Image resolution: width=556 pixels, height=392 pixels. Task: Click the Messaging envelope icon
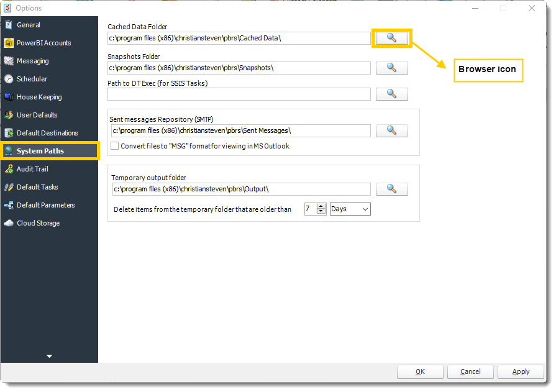tap(9, 61)
